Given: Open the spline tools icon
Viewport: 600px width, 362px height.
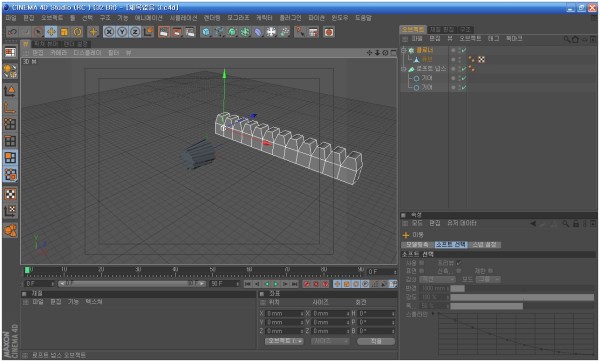Looking at the screenshot, I should (x=219, y=32).
